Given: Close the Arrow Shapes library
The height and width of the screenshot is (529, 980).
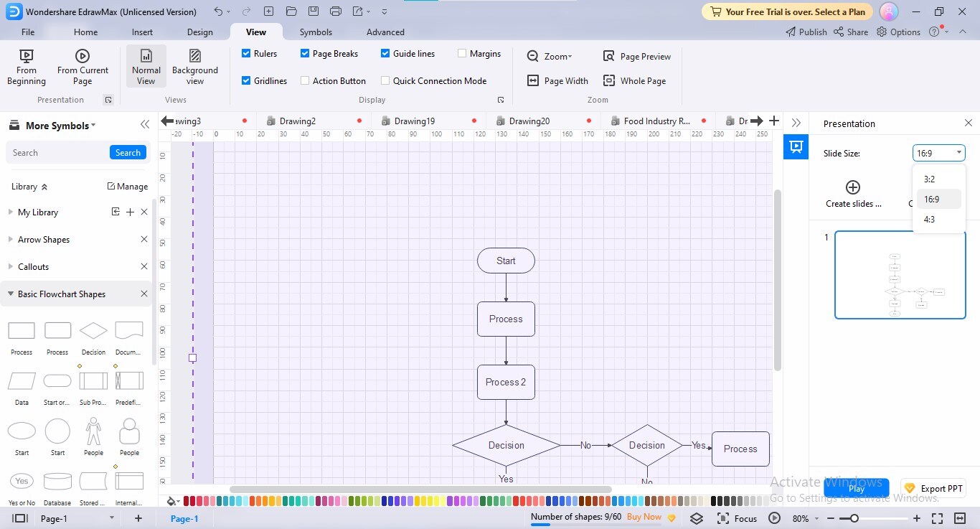Looking at the screenshot, I should (x=144, y=240).
